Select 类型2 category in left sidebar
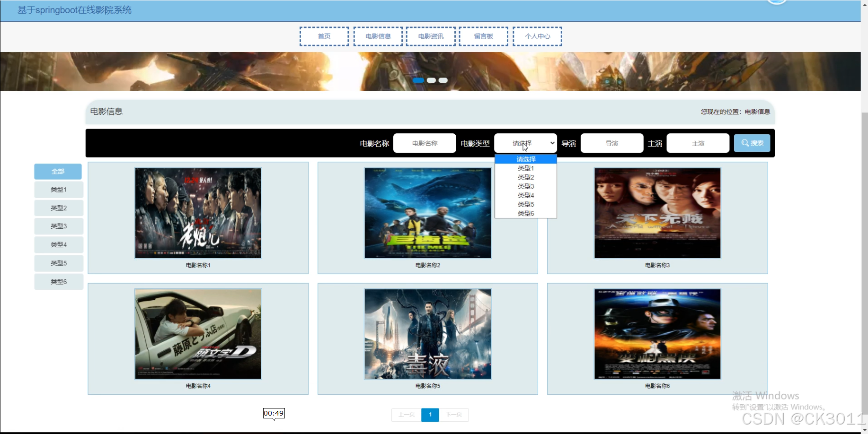868x434 pixels. coord(59,208)
